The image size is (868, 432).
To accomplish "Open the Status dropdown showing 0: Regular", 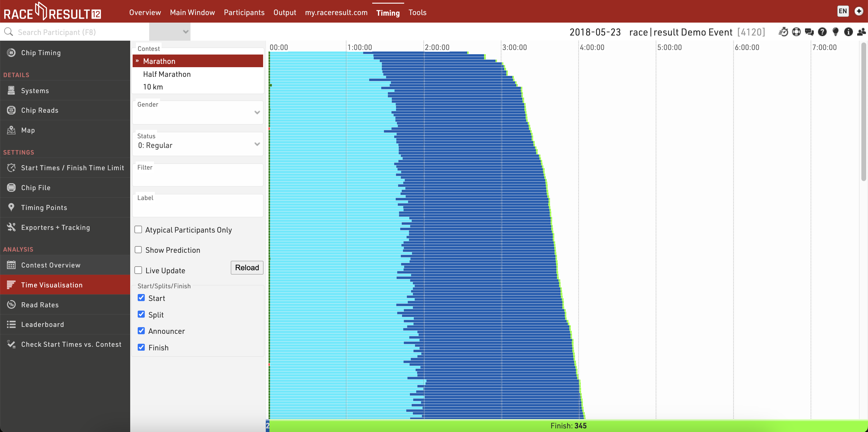I will pyautogui.click(x=198, y=145).
